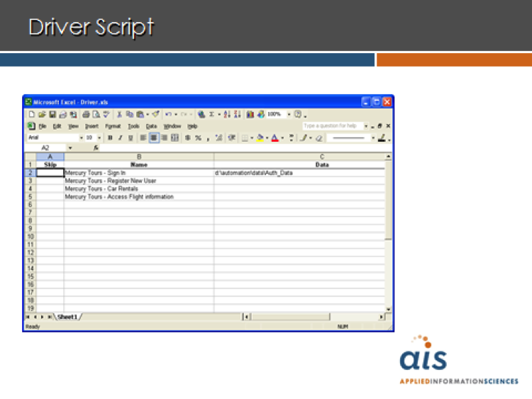Click the Type a question for help box
This screenshot has height=399, width=532.
[x=331, y=126]
